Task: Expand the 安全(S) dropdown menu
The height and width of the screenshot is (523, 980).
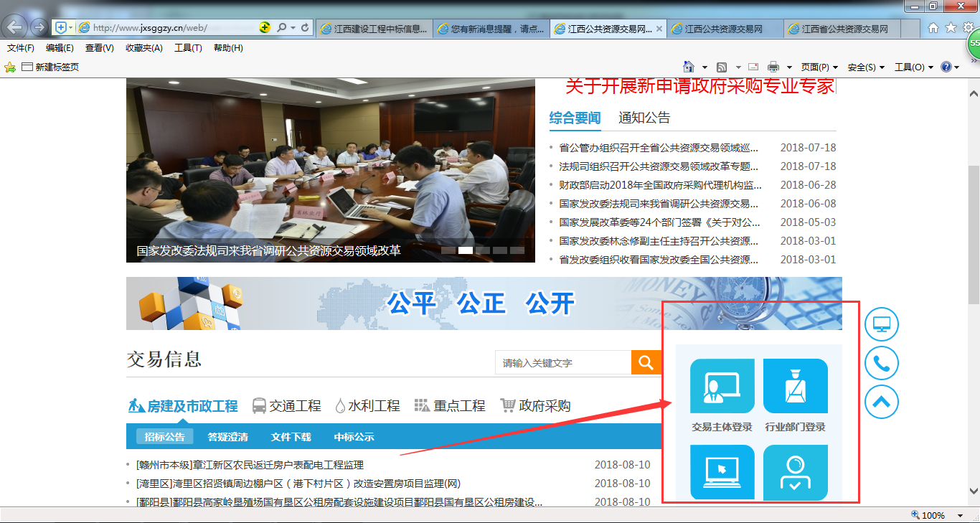Action: click(866, 67)
